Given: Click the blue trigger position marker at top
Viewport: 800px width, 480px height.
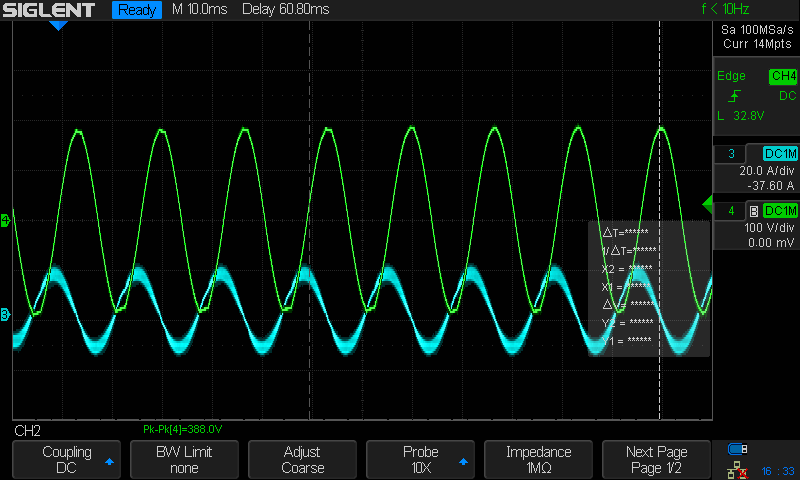Looking at the screenshot, I should coord(58,26).
